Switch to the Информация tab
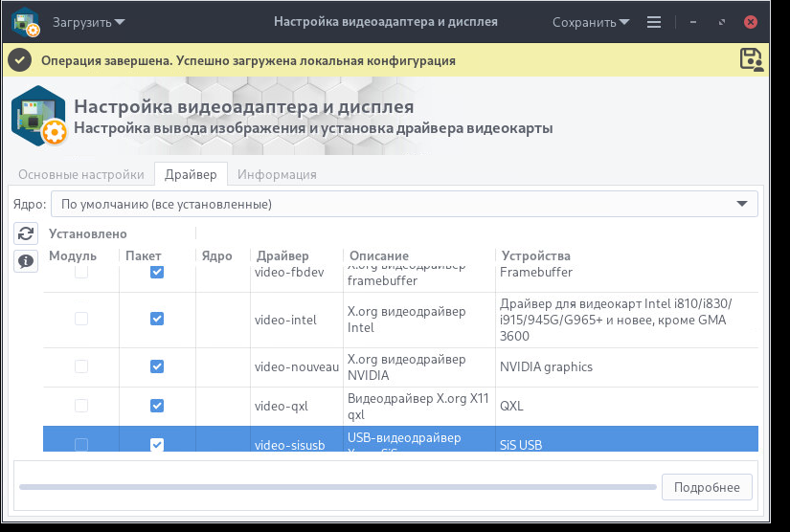Viewport: 790px width, 532px height. point(277,174)
